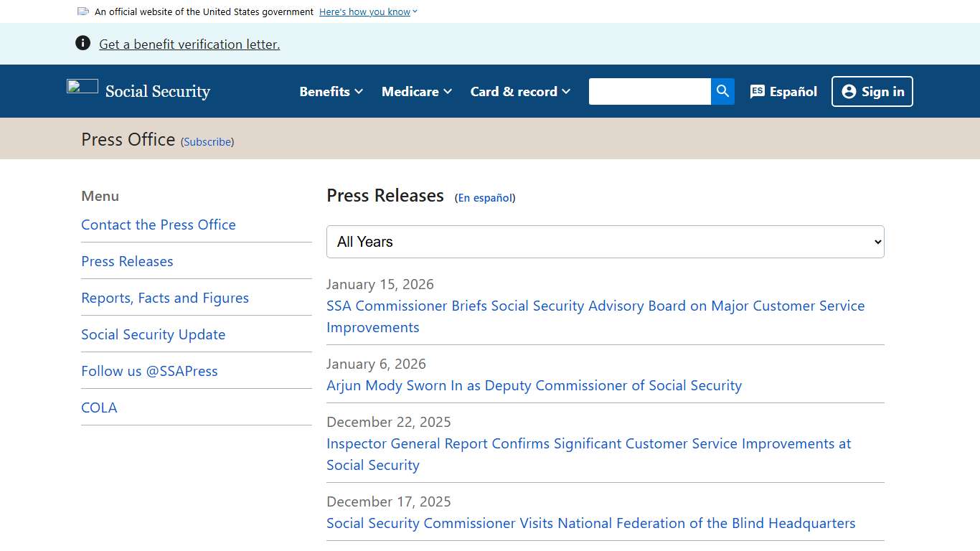Expand the Medicare navigation dropdown
This screenshot has width=980, height=551.
click(x=416, y=91)
